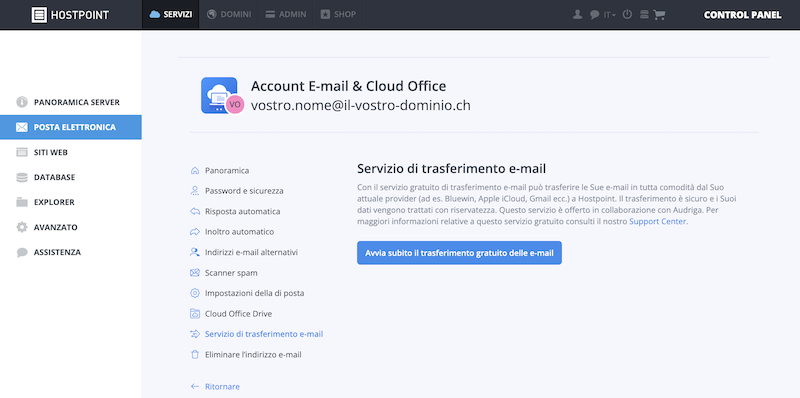Select Posta Elettronica in the sidebar
This screenshot has width=800, height=398.
[x=71, y=127]
